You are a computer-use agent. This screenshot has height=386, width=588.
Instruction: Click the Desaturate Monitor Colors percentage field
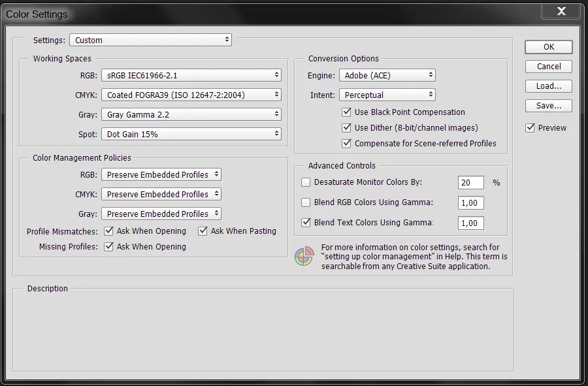471,182
